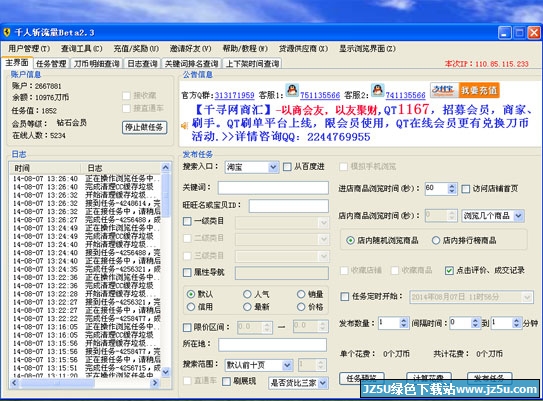
Task: Click the QQ penguin icon beside 客服1
Action: 292,91
